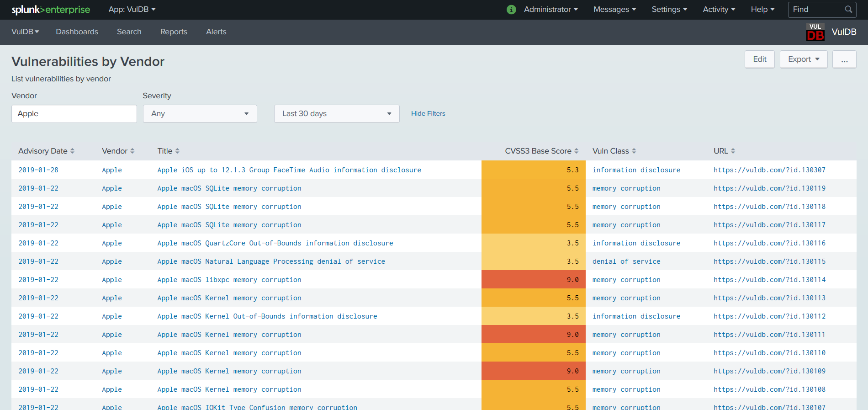The image size is (868, 410).
Task: Click the Find search box
Action: pos(822,9)
